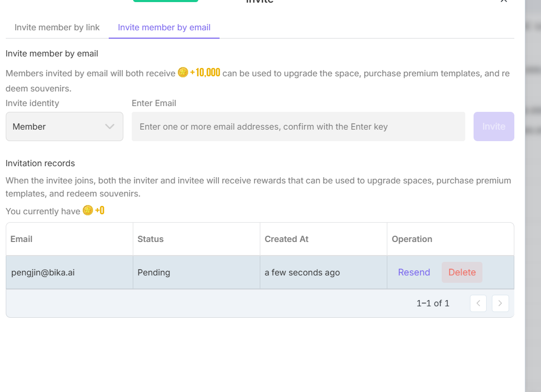Go to next page of invitation records

(500, 303)
